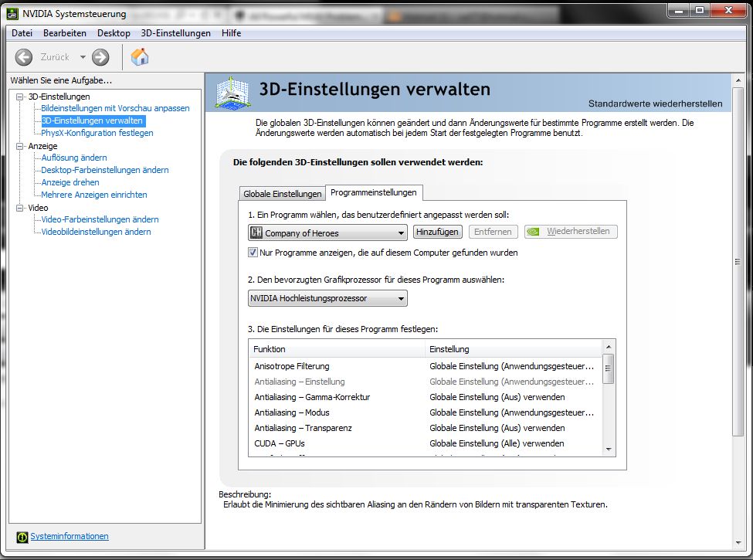Select the Antialiasing – Transparenz row
The image size is (753, 560).
tap(425, 428)
